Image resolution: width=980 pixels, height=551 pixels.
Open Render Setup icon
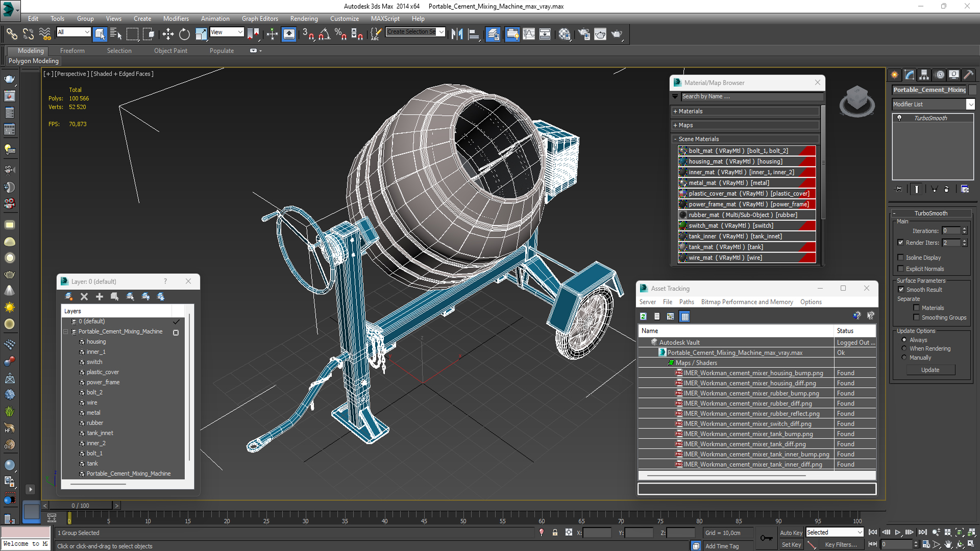click(x=584, y=34)
